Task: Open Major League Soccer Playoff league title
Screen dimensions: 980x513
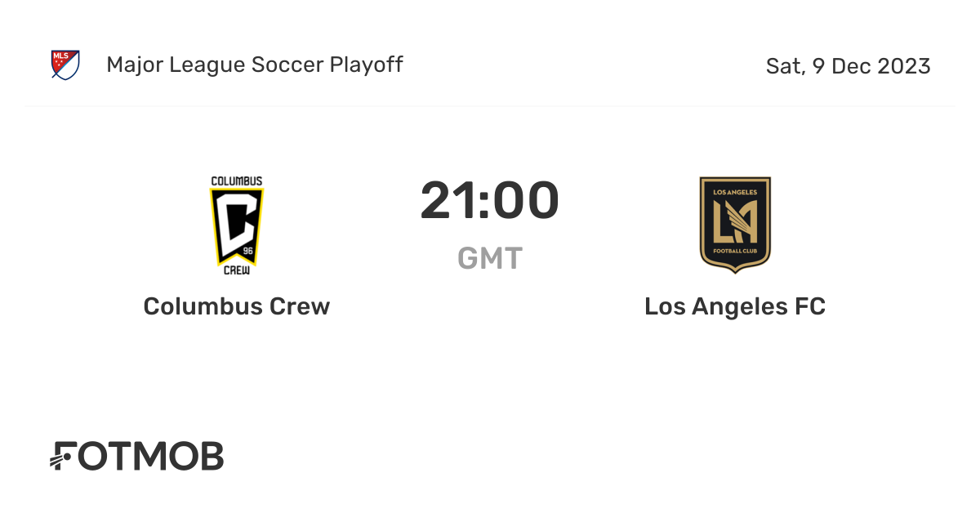Action: click(255, 65)
